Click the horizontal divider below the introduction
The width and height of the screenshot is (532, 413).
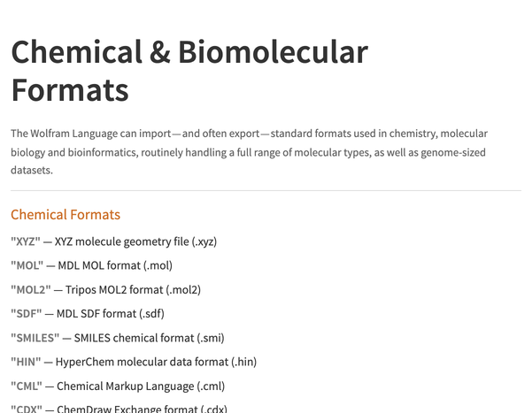pos(266,191)
